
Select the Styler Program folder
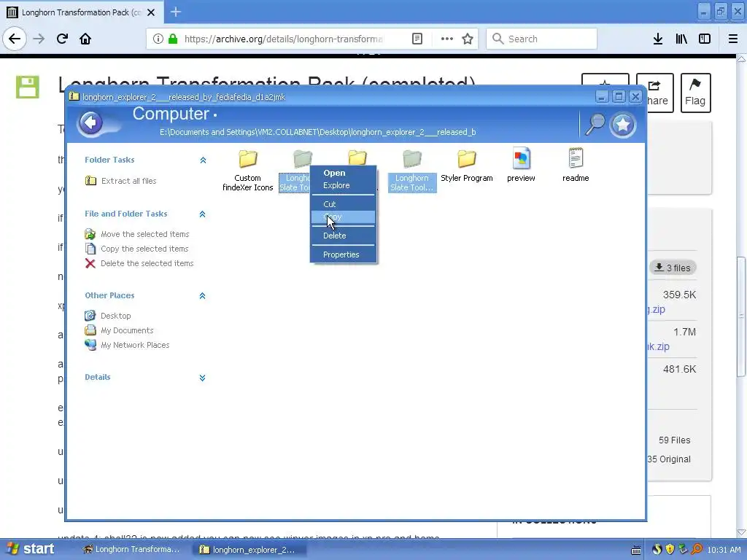click(x=466, y=166)
